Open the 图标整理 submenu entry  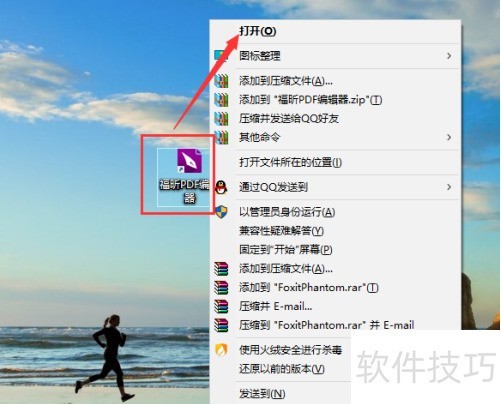click(x=260, y=56)
